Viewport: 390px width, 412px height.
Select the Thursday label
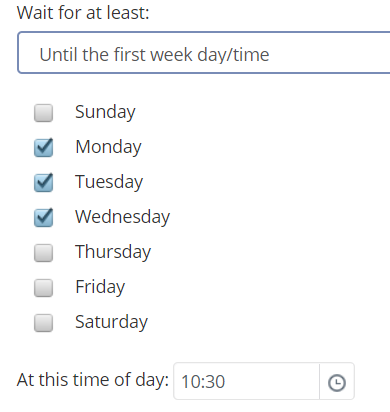[x=113, y=252]
